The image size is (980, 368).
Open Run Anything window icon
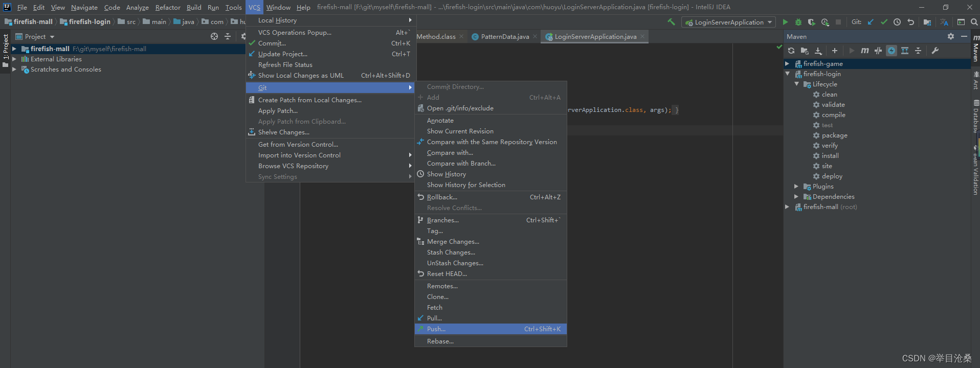[x=961, y=22]
